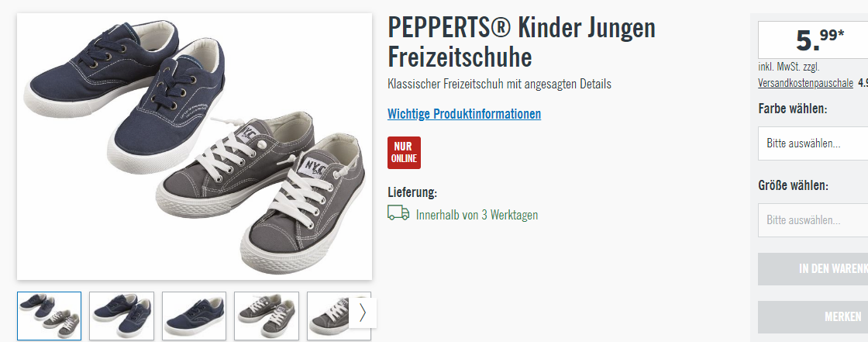Click the Merken button
The width and height of the screenshot is (868, 342).
(813, 317)
